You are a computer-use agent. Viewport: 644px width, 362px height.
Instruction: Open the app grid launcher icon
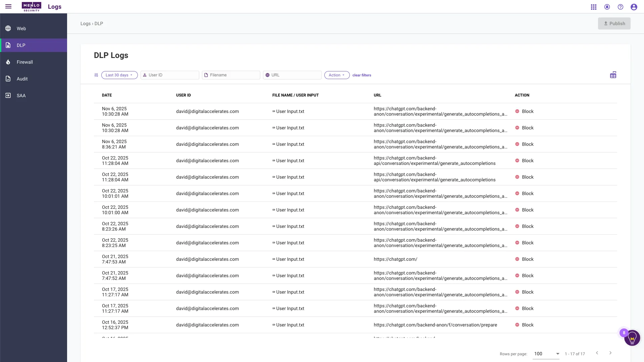[x=593, y=7]
